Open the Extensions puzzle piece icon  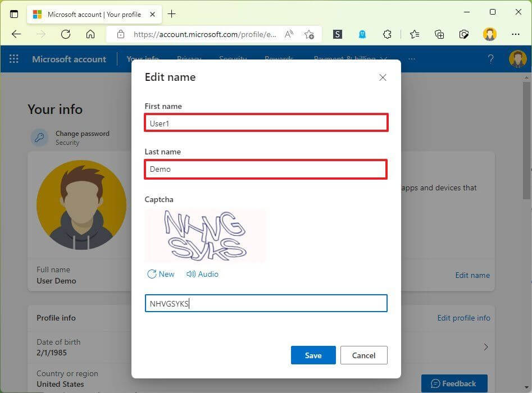(x=387, y=34)
